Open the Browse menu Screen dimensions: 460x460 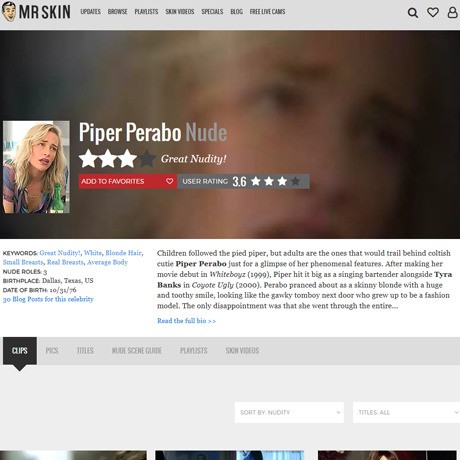click(x=117, y=12)
